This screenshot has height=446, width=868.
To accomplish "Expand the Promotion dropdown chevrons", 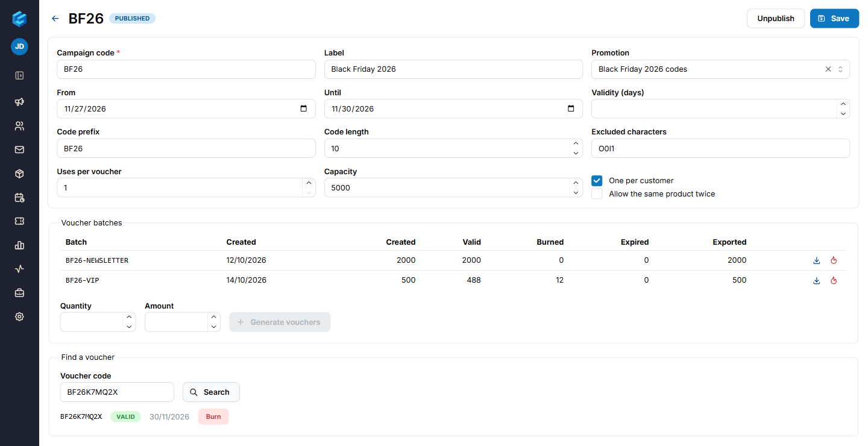I will point(840,69).
